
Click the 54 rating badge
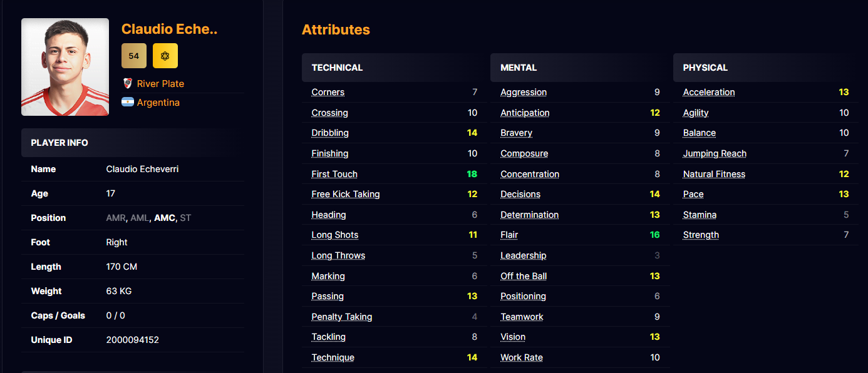[x=134, y=56]
